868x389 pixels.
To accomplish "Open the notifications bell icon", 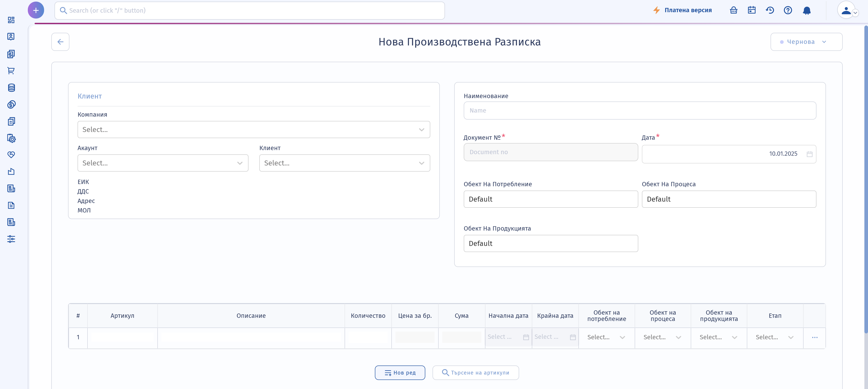I will pos(807,10).
